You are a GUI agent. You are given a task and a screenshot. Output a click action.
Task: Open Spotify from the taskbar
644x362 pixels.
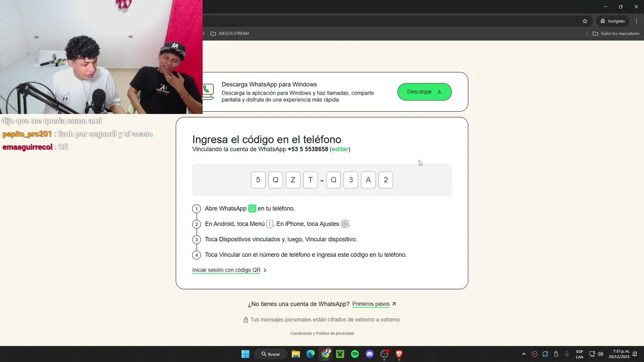coord(355,354)
